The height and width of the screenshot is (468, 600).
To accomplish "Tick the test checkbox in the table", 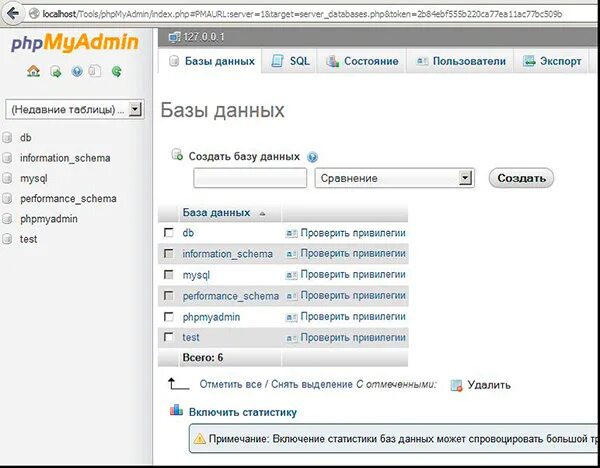I will pyautogui.click(x=168, y=337).
